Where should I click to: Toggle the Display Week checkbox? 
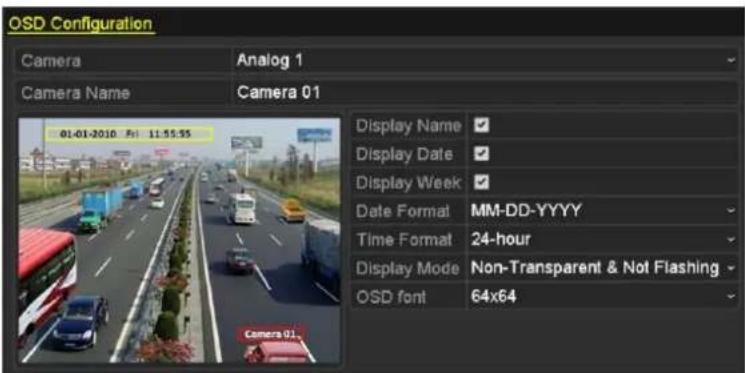coord(481,182)
